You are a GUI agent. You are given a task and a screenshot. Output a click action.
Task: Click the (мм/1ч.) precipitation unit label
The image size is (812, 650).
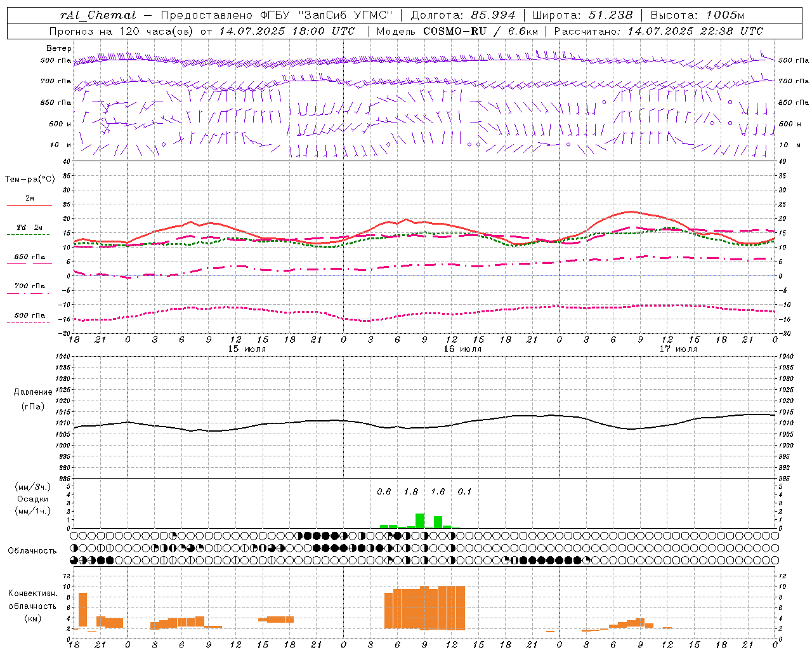click(33, 511)
